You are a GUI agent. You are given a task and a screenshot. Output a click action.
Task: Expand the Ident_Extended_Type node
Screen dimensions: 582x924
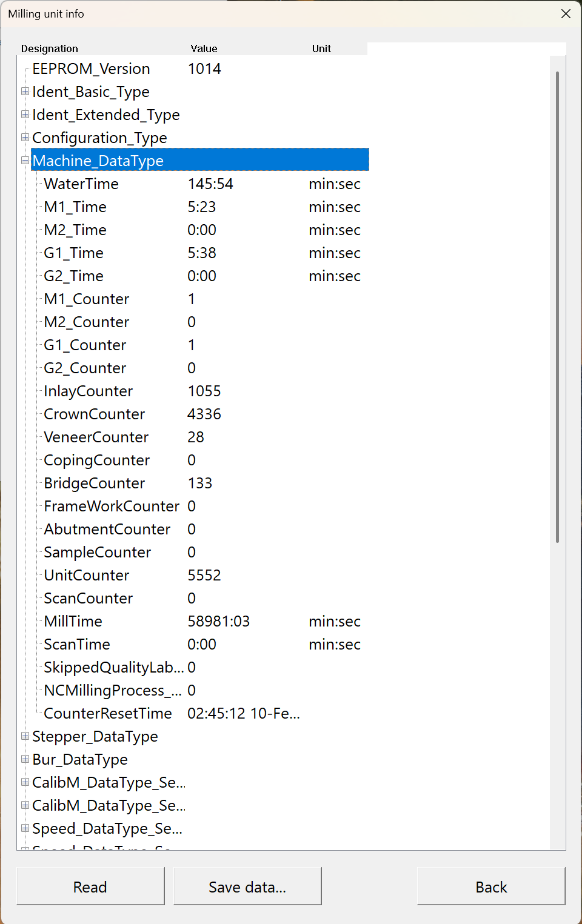(x=25, y=114)
